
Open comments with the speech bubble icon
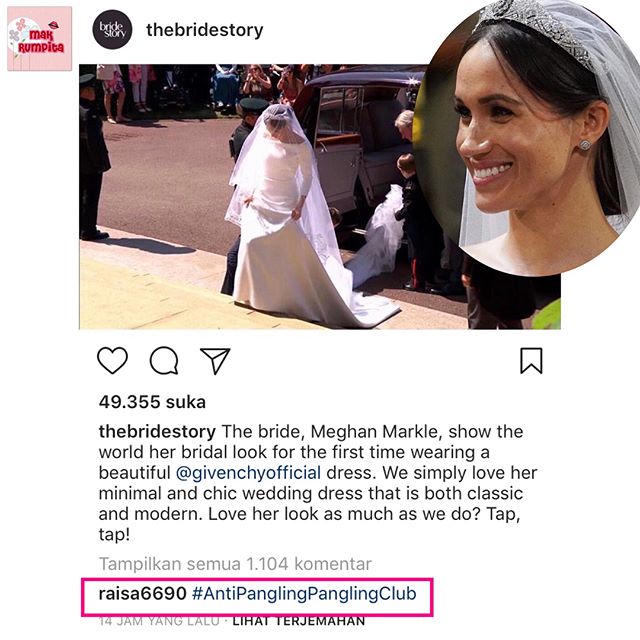coord(164,360)
